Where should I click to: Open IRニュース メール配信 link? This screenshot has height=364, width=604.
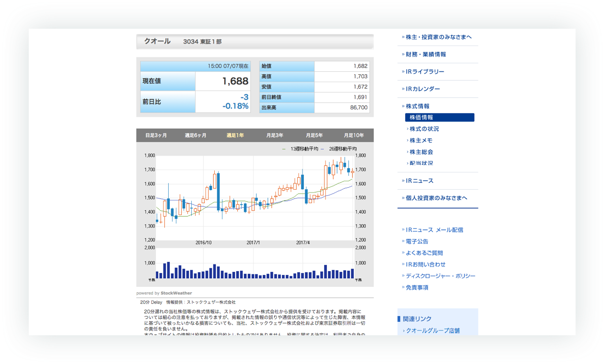click(x=434, y=230)
